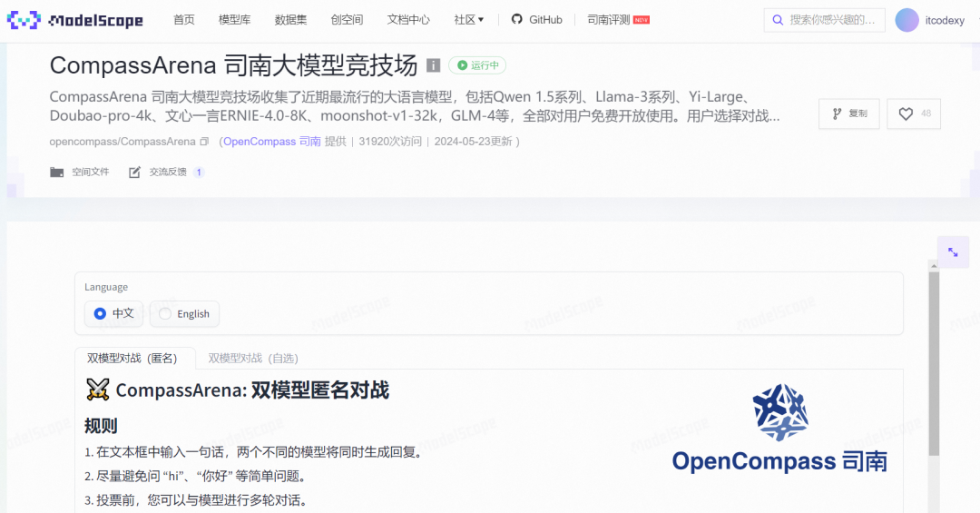The height and width of the screenshot is (513, 980).
Task: Click the vertical scrollbar of the app
Action: click(934, 364)
